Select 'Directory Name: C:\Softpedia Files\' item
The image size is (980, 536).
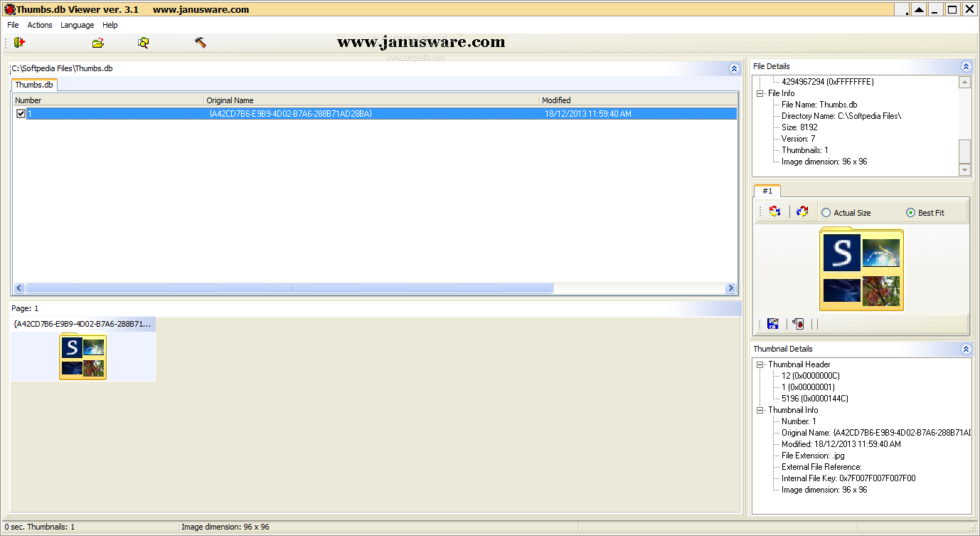pyautogui.click(x=841, y=116)
